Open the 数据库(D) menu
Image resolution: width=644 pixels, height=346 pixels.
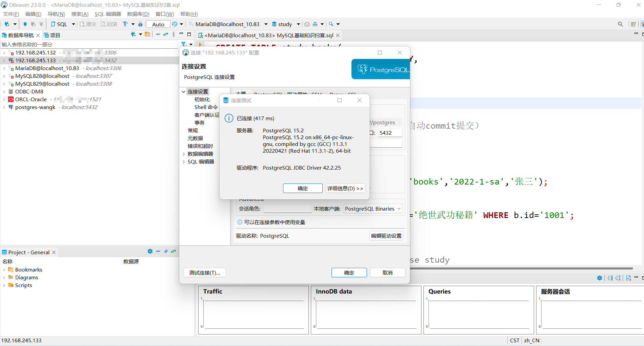(138, 14)
